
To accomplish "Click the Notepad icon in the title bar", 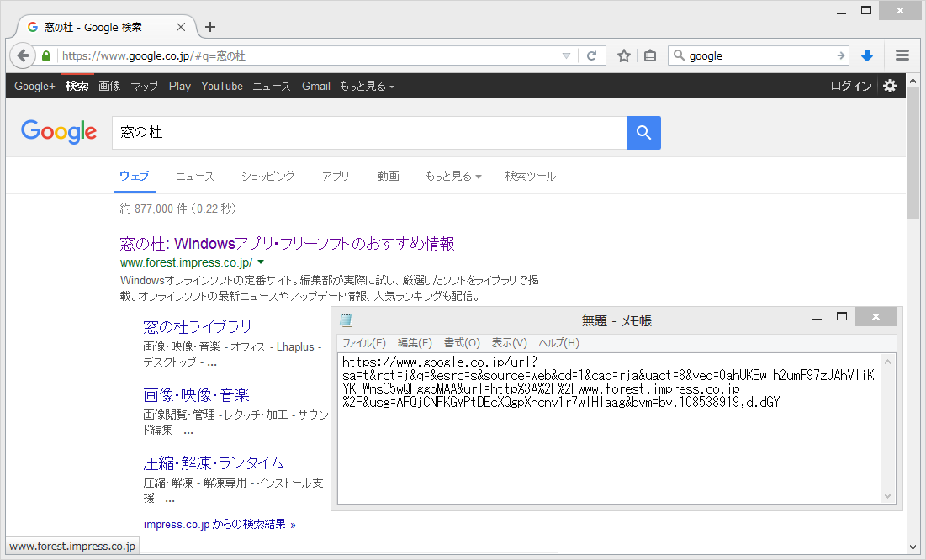I will tap(346, 320).
